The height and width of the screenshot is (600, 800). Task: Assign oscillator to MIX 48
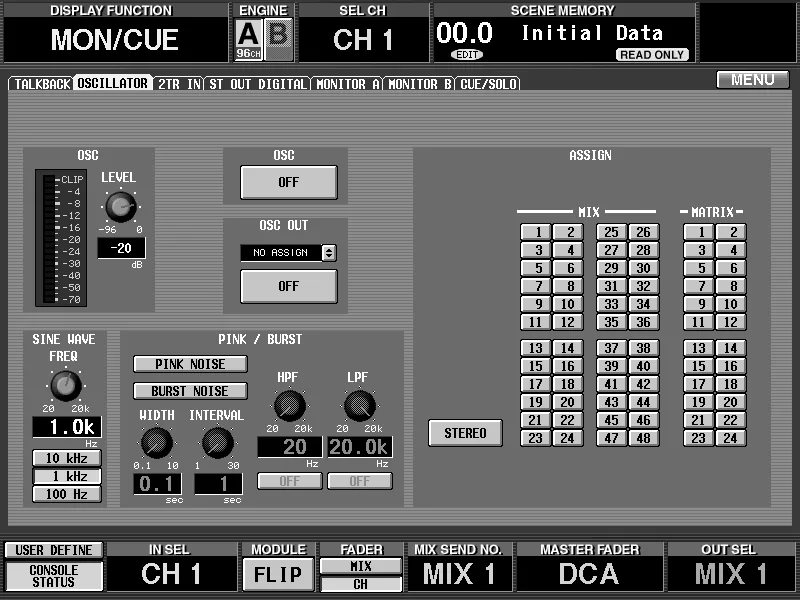[643, 438]
